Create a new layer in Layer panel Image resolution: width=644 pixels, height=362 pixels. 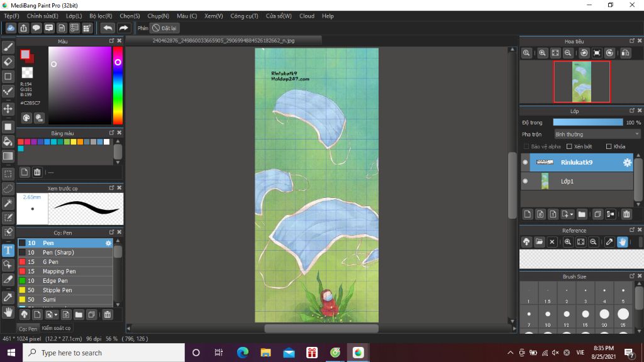(528, 214)
